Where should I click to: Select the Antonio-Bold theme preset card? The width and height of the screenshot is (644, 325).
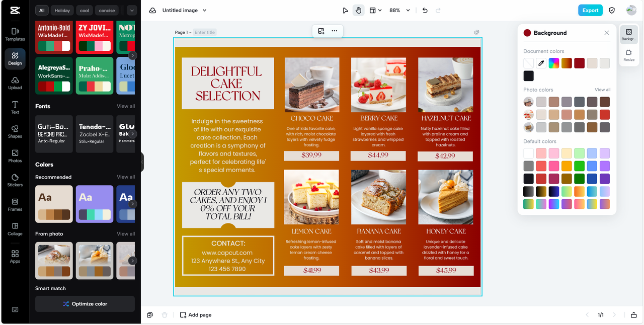tap(54, 37)
